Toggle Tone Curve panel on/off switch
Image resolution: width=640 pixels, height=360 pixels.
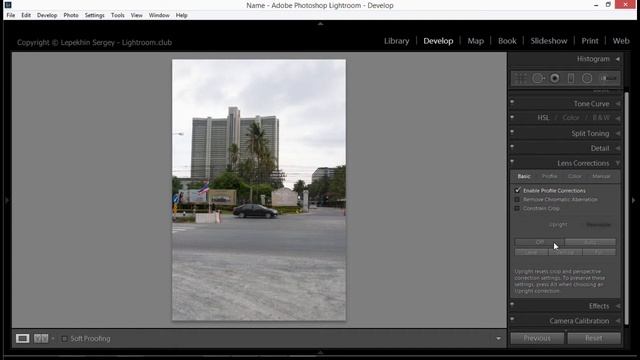pyautogui.click(x=512, y=102)
